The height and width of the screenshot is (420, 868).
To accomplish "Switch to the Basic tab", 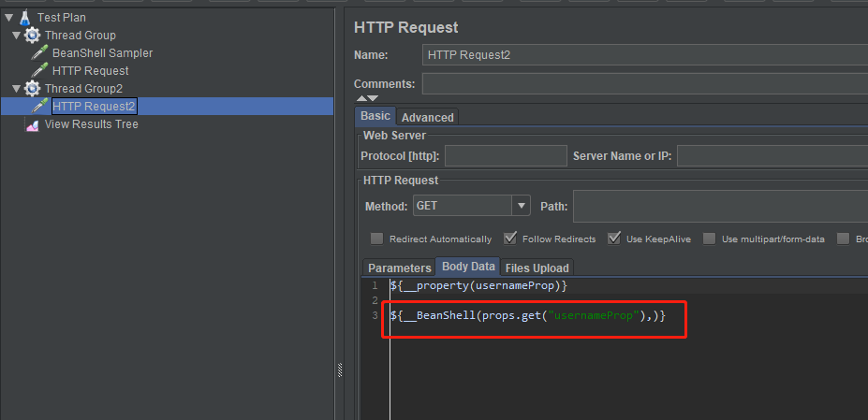I will click(x=375, y=117).
